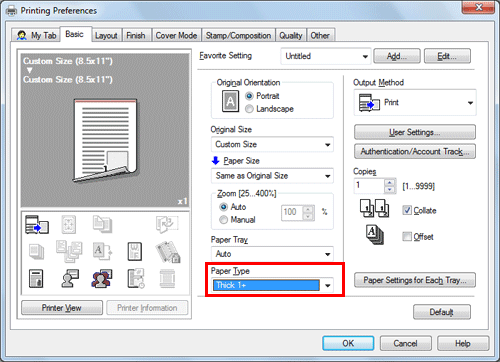Click greyed two overlapping pages icon
Image resolution: width=500 pixels, height=362 pixels.
coord(102,224)
